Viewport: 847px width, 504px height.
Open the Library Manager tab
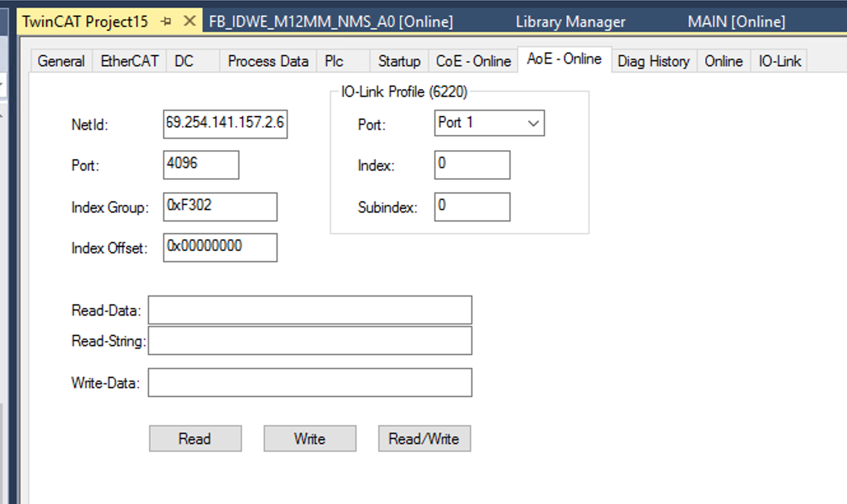(571, 22)
